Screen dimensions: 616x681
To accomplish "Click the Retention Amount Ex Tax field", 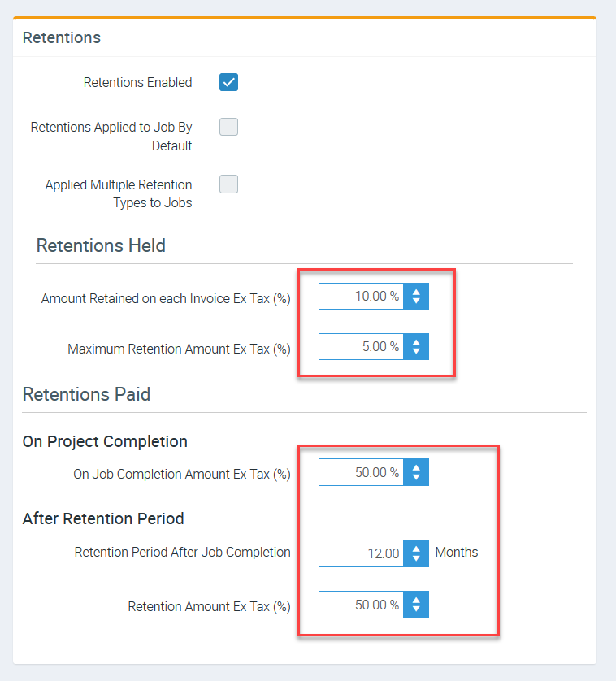I will 362,605.
